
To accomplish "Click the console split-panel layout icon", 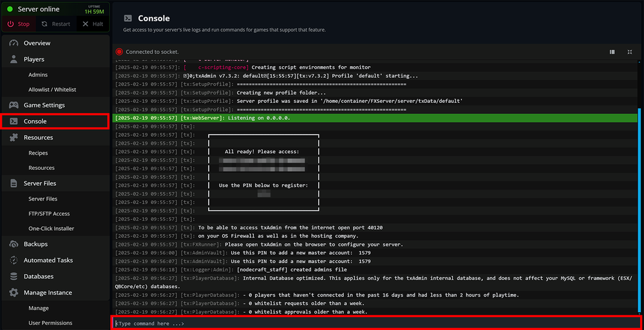I will [x=612, y=52].
